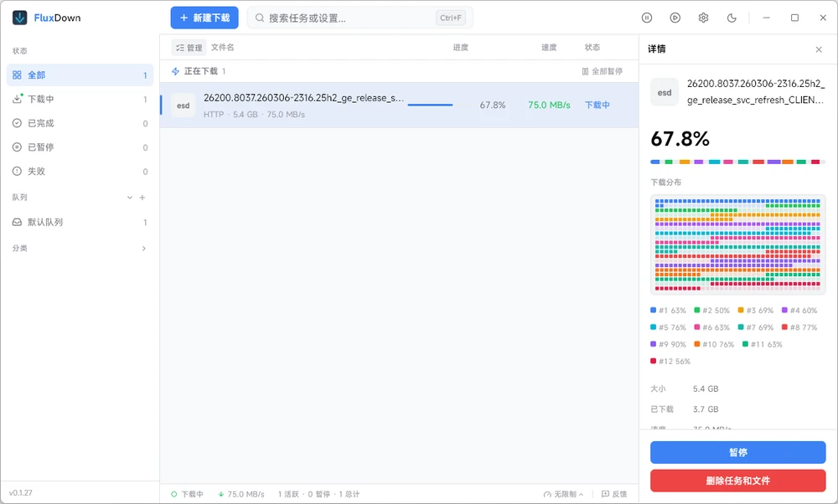Close the 详情 details panel
The width and height of the screenshot is (838, 504).
coord(819,49)
